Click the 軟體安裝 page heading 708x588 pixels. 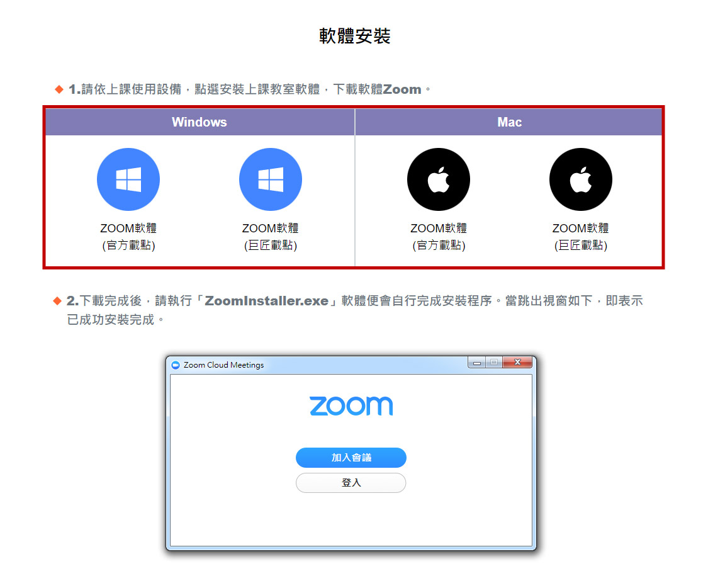pyautogui.click(x=354, y=36)
